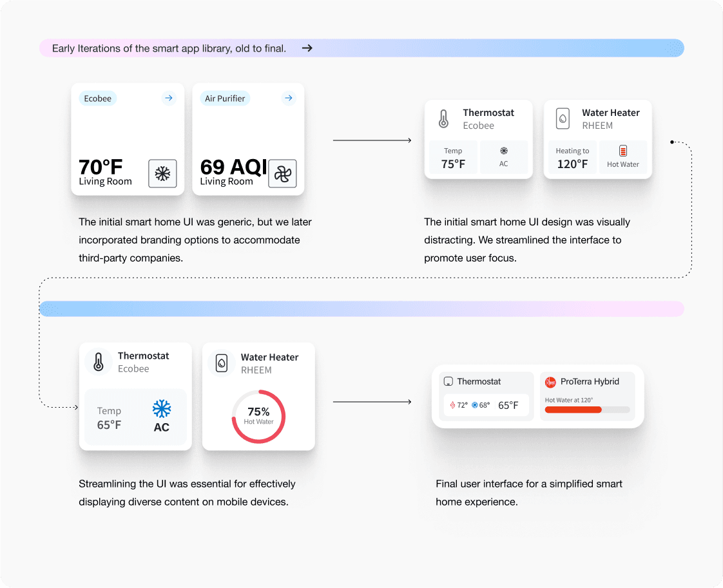
Task: Click the 65°F reading in final Thermostat card
Action: tap(508, 406)
